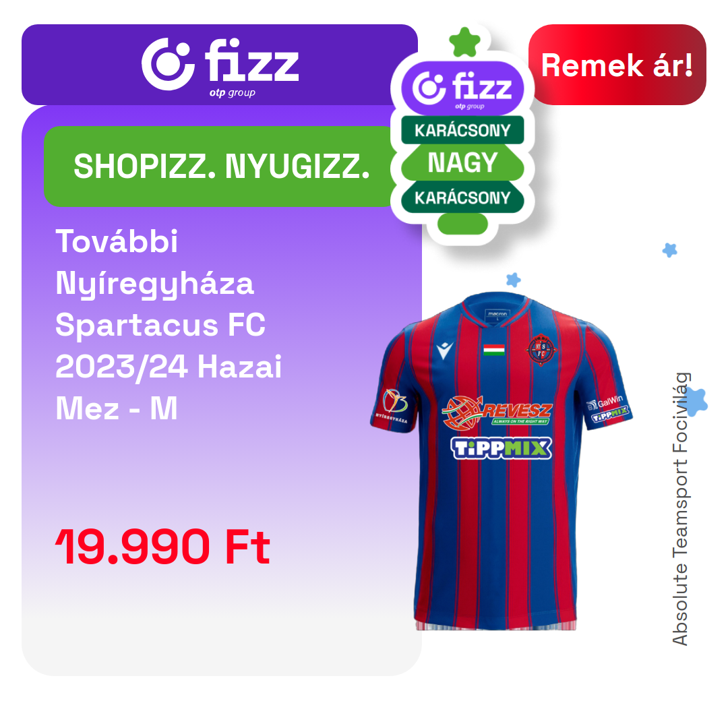Click the Hungarian flag on the jersey
This screenshot has width=728, height=728.
pos(494,350)
